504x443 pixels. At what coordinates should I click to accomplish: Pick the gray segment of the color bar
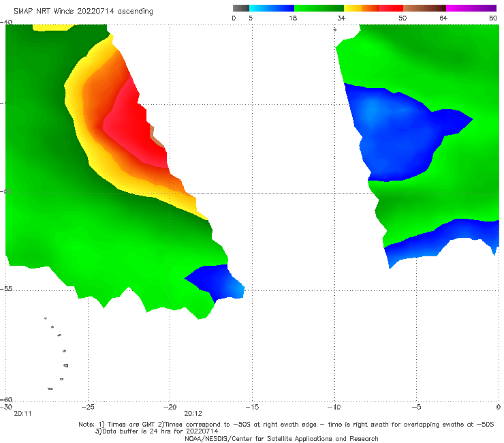241,8
